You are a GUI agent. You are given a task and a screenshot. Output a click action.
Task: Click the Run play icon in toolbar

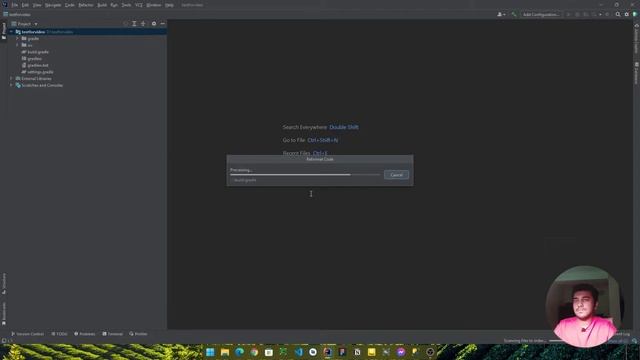click(x=568, y=14)
